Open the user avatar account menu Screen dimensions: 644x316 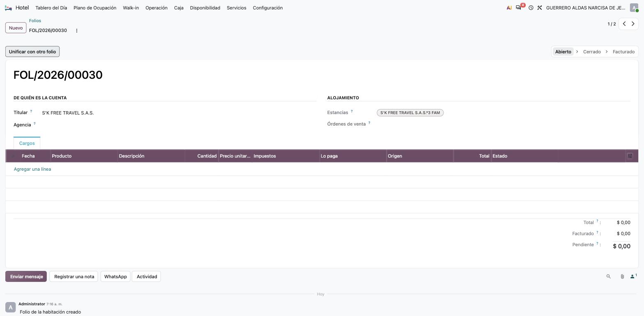click(x=634, y=8)
